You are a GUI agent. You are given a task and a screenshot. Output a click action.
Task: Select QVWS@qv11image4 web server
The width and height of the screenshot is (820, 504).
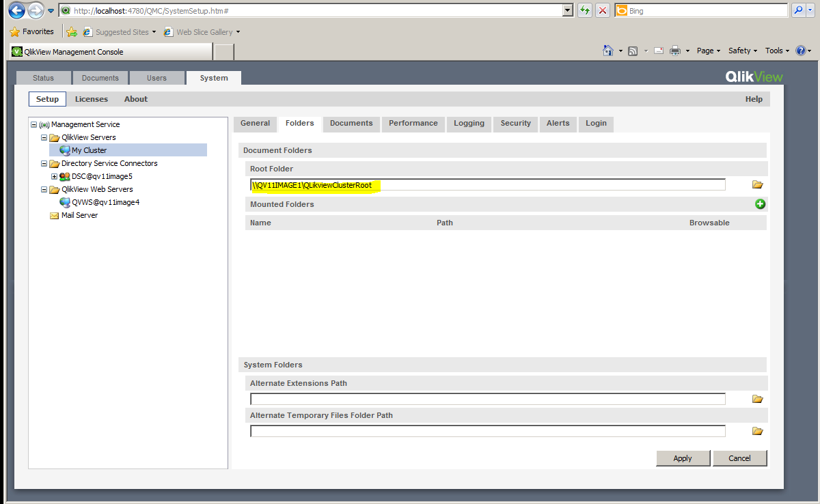click(106, 202)
